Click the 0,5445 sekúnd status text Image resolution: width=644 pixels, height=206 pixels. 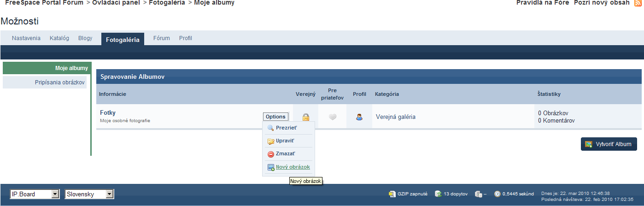coord(518,194)
